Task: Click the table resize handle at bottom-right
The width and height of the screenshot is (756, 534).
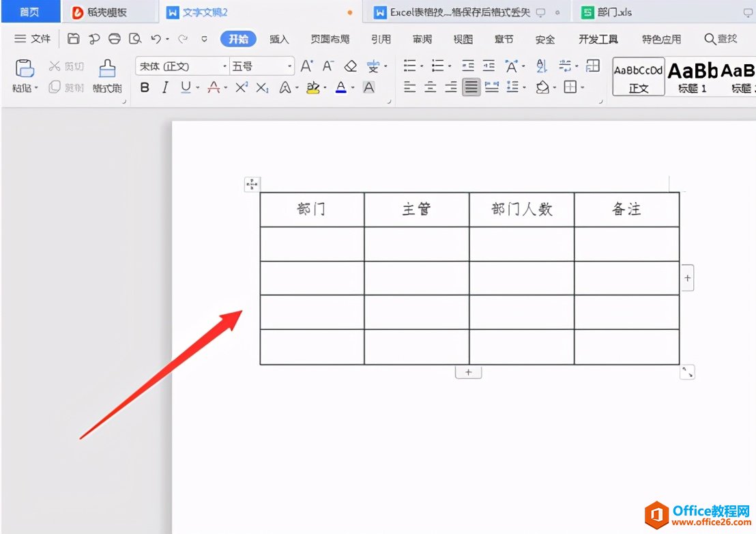Action: [687, 372]
